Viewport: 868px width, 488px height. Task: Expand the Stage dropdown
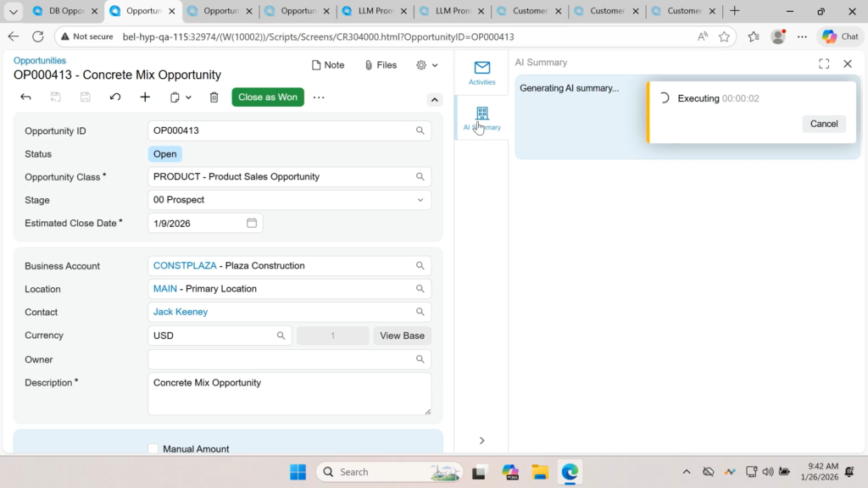pyautogui.click(x=420, y=200)
